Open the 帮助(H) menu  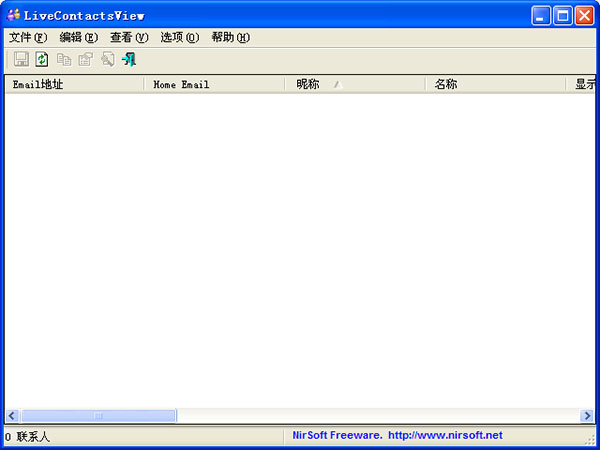pyautogui.click(x=231, y=38)
